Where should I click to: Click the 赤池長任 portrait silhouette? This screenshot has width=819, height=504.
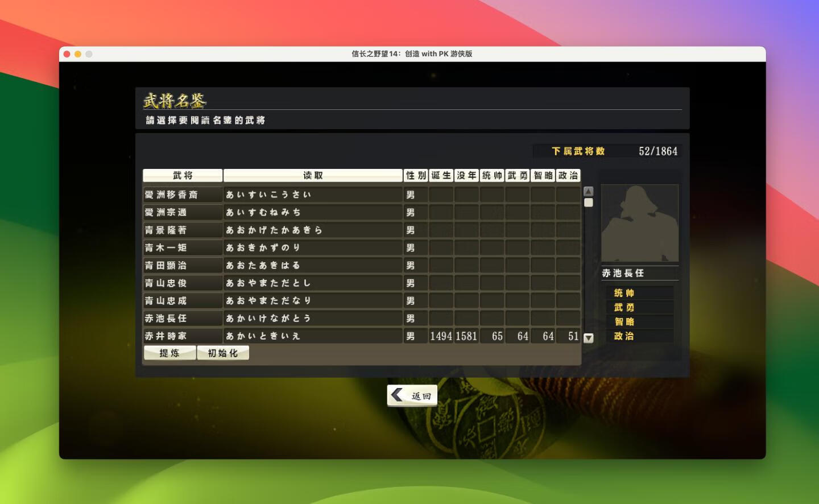[639, 223]
